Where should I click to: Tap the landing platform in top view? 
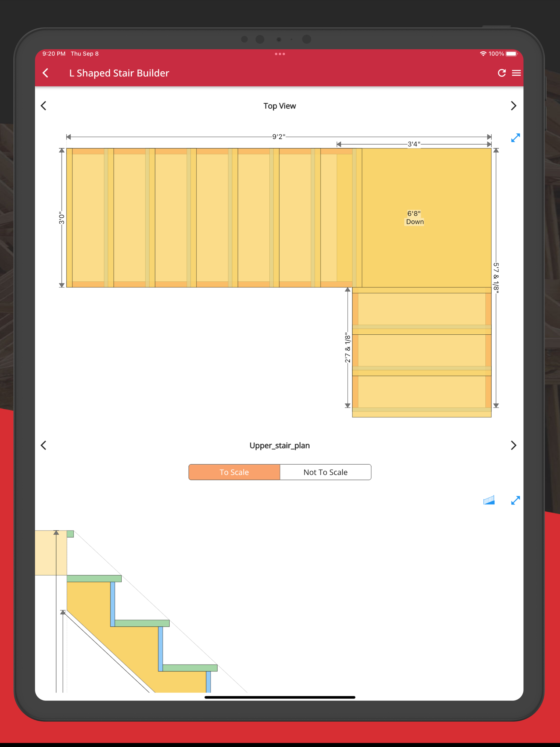tap(427, 218)
